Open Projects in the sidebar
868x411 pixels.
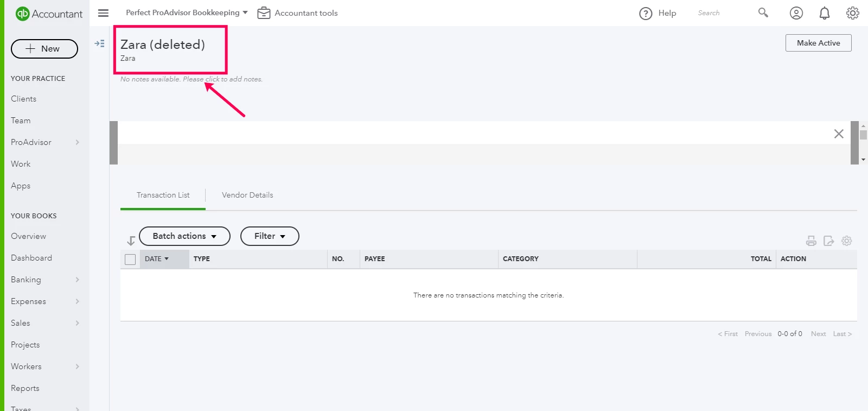25,345
